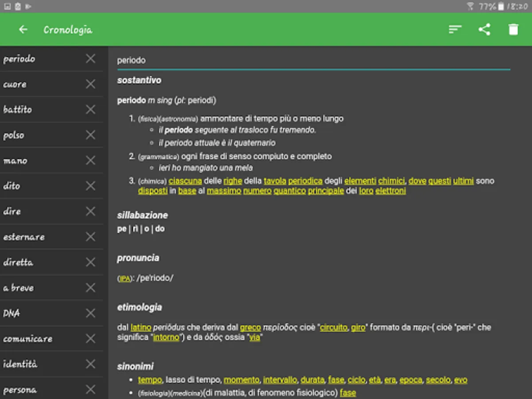Remove 'a breve' from history list
The width and height of the screenshot is (532, 399).
[x=90, y=288]
